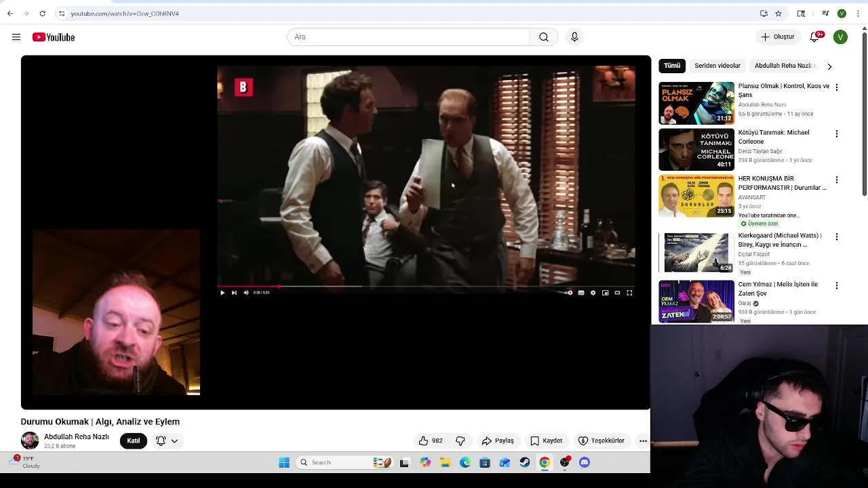
Task: Toggle autoplay switch in player
Action: tap(569, 293)
